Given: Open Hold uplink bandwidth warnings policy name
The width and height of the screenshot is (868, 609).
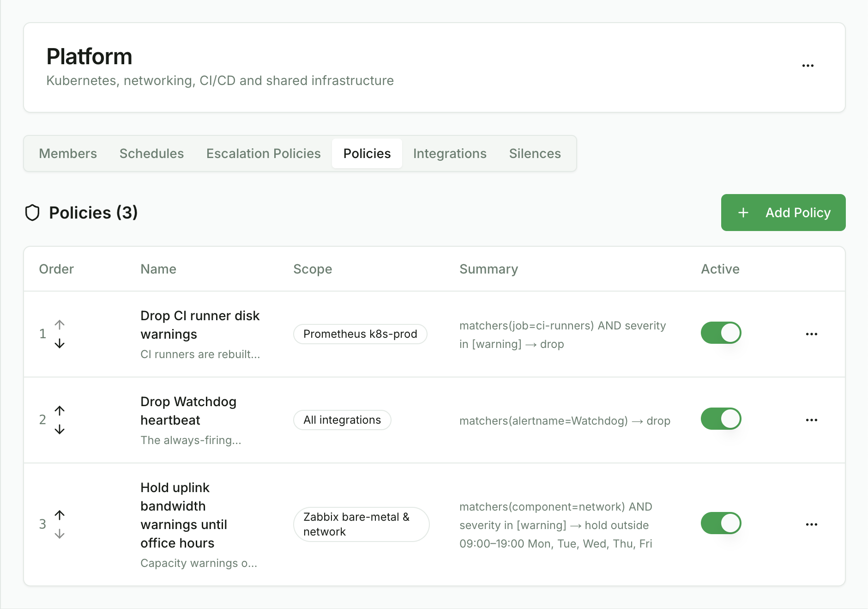Looking at the screenshot, I should click(184, 515).
